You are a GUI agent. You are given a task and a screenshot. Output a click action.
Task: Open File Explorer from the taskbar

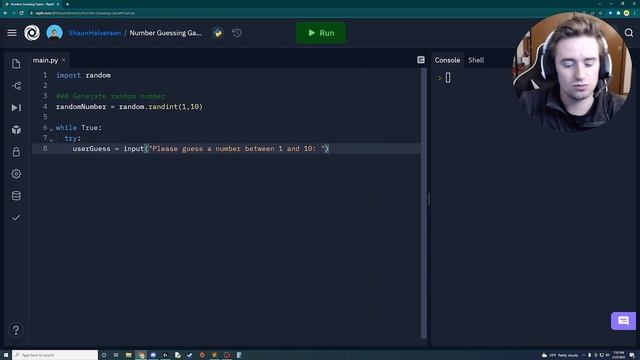click(129, 355)
